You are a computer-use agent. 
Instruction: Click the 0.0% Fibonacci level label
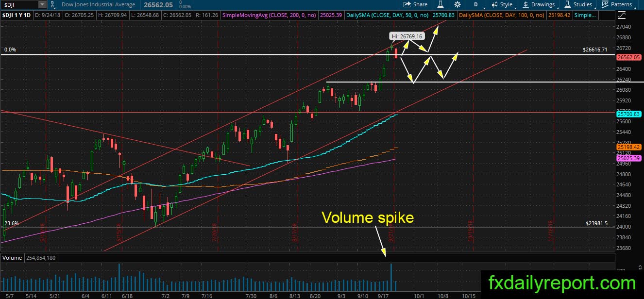(x=10, y=50)
